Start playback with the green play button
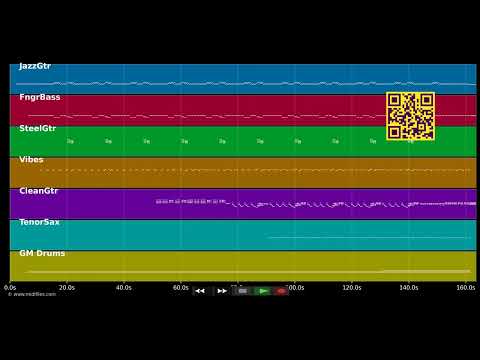The width and height of the screenshot is (480, 360). pyautogui.click(x=263, y=291)
